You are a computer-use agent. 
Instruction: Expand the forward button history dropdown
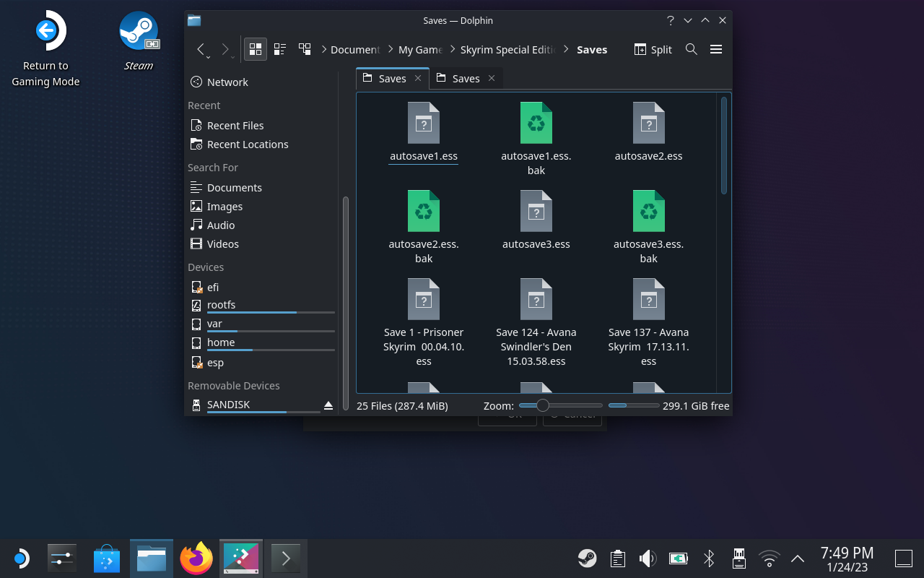232,56
